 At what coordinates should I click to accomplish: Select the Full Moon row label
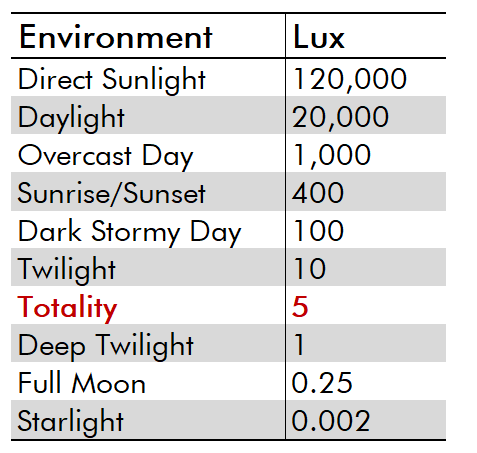pos(82,383)
